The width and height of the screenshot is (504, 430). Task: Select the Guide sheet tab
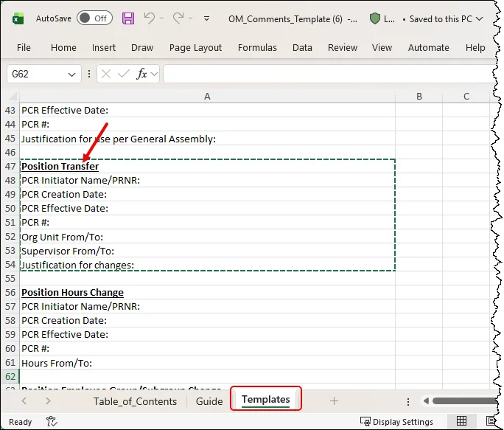click(209, 400)
